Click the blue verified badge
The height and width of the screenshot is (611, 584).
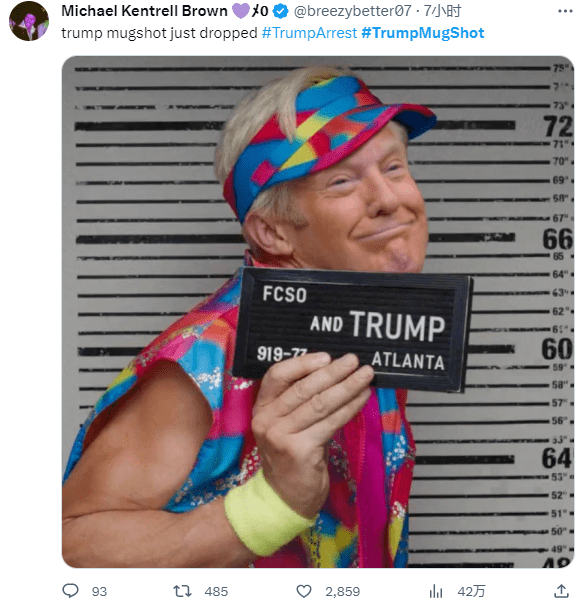pyautogui.click(x=281, y=12)
